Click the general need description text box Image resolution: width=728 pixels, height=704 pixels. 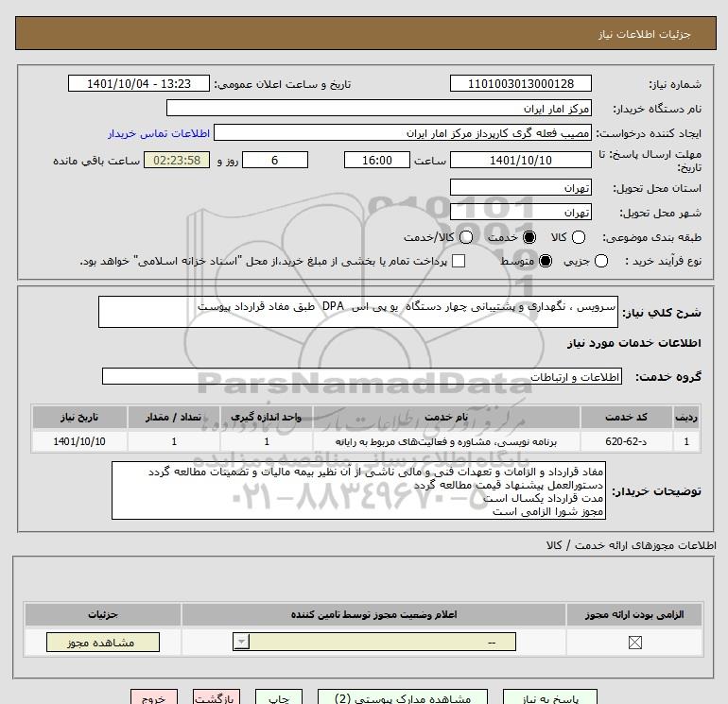click(x=358, y=312)
